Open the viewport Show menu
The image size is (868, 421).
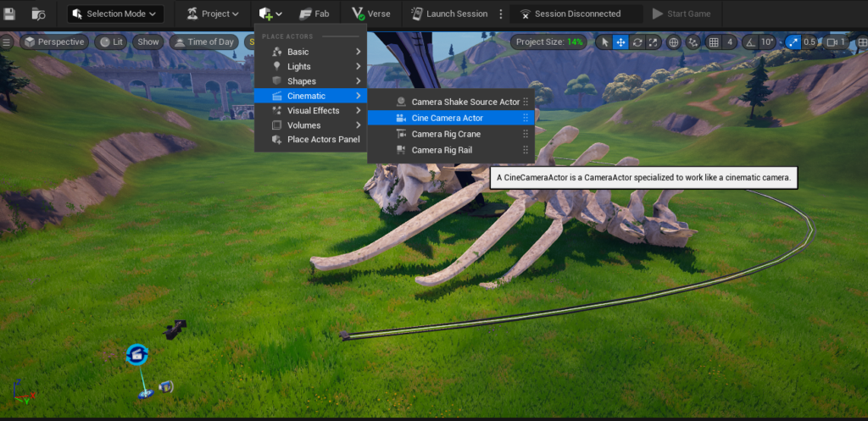point(148,42)
